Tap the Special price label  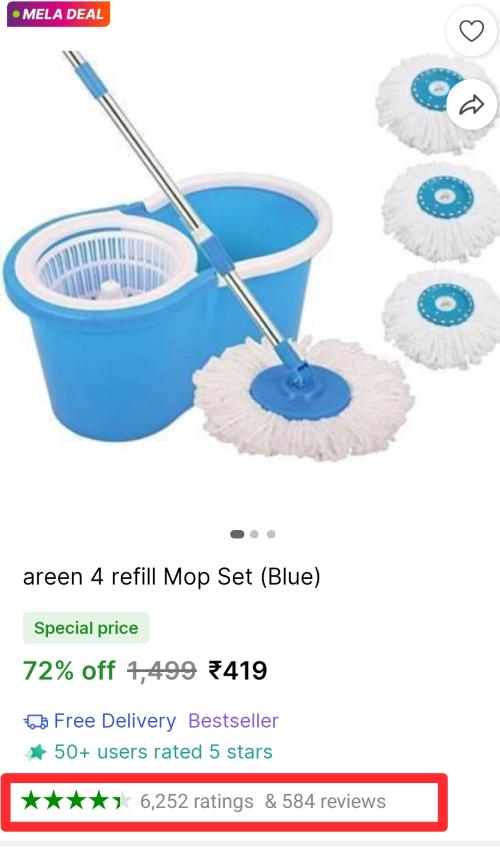(x=86, y=628)
